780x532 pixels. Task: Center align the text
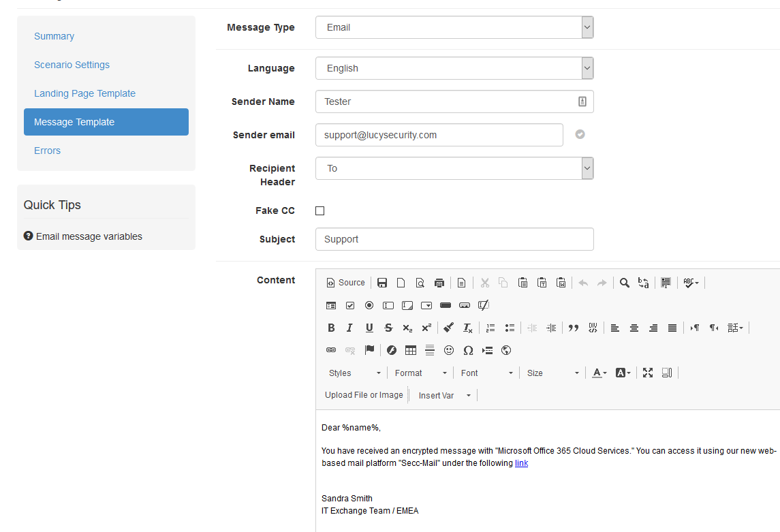pos(634,328)
